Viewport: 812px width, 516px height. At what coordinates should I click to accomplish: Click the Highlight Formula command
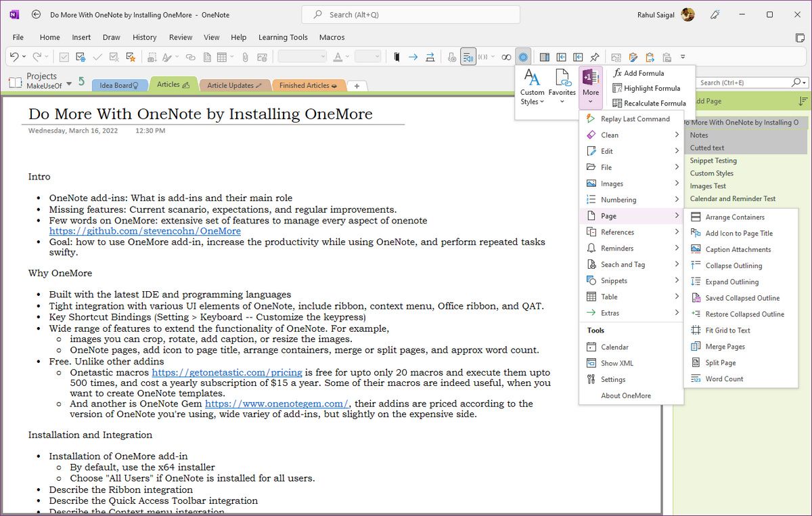646,88
